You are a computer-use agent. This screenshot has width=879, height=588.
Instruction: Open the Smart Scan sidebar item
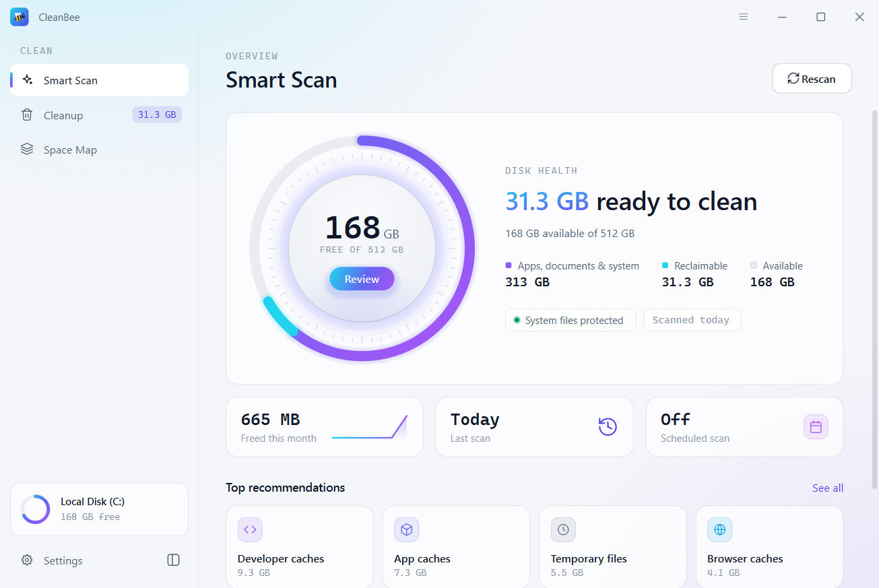coord(99,80)
